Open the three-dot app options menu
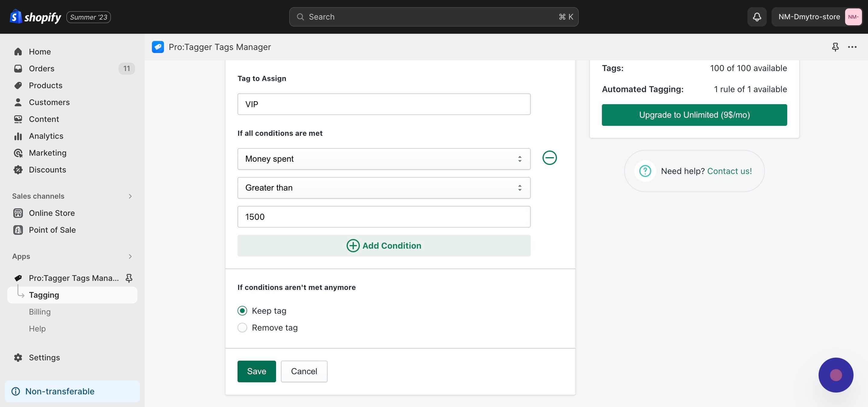868x407 pixels. 852,47
